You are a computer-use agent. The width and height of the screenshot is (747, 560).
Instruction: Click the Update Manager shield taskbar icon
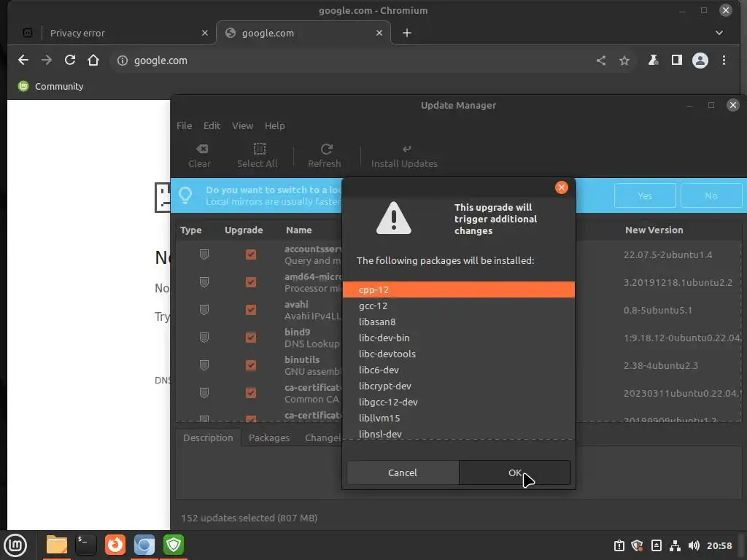pyautogui.click(x=174, y=545)
